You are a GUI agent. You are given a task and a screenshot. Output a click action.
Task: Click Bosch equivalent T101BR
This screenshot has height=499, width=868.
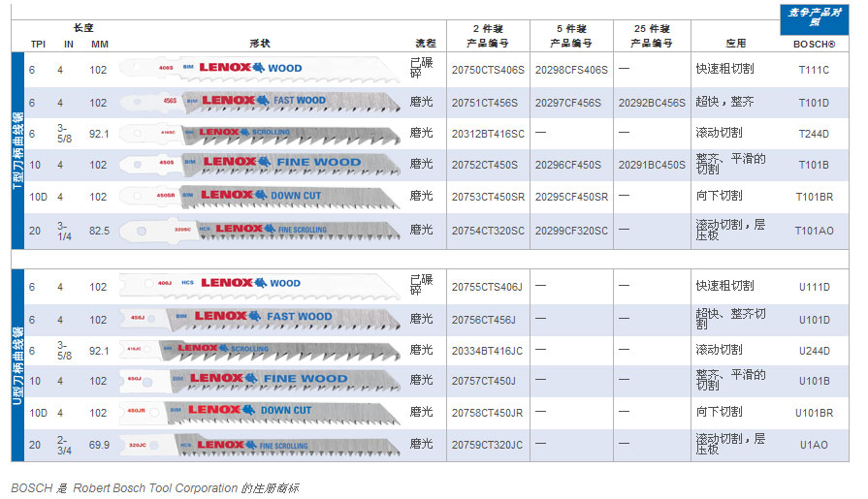click(814, 197)
